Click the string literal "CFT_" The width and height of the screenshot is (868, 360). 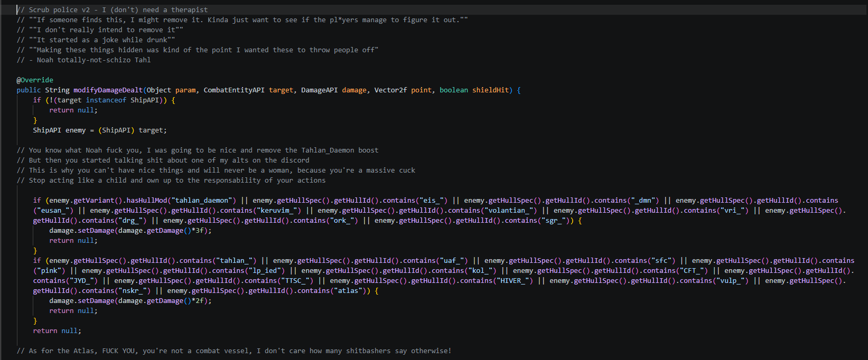tap(692, 270)
